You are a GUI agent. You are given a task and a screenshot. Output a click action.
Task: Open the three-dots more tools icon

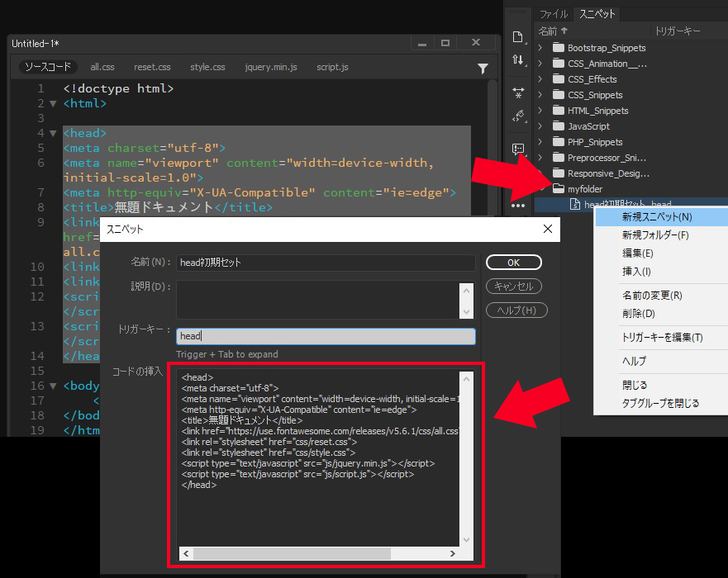pyautogui.click(x=518, y=205)
